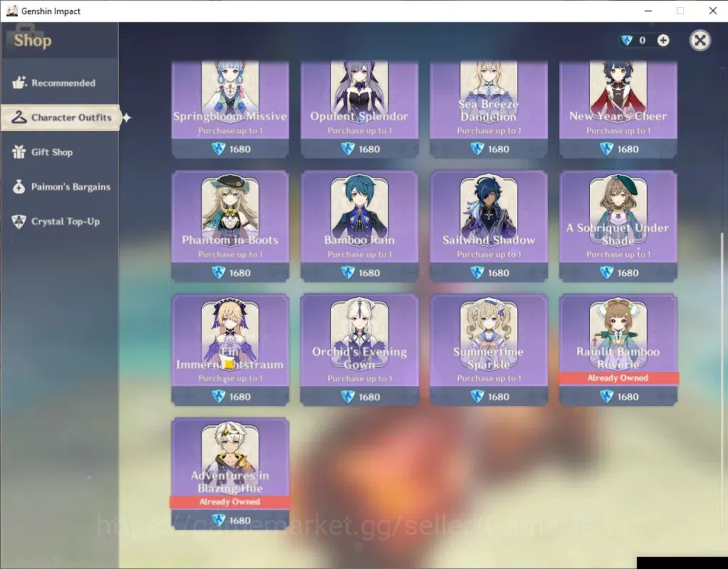
Task: Click the 1680 price under Sailwind Shadow
Action: pos(498,273)
